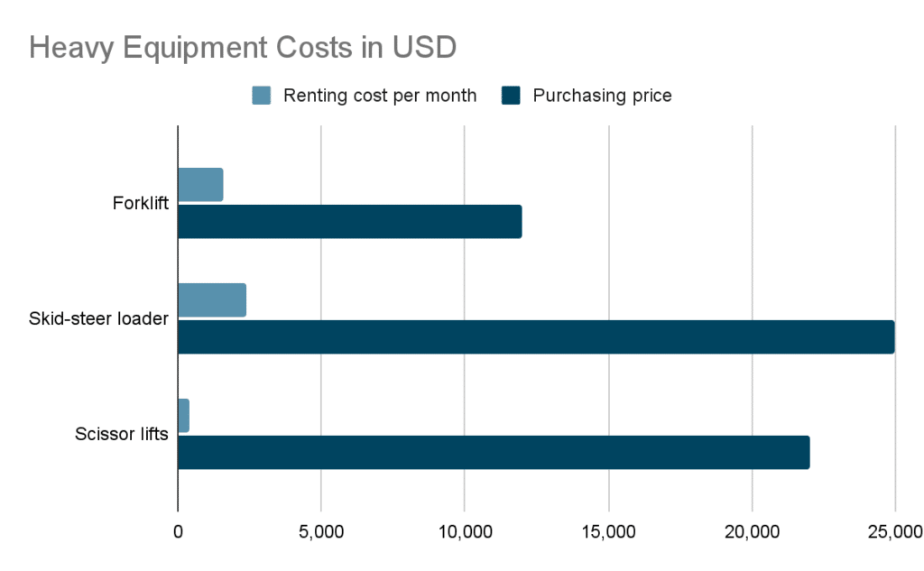Select the Purchasing price legend label
The image size is (924, 571).
click(602, 96)
